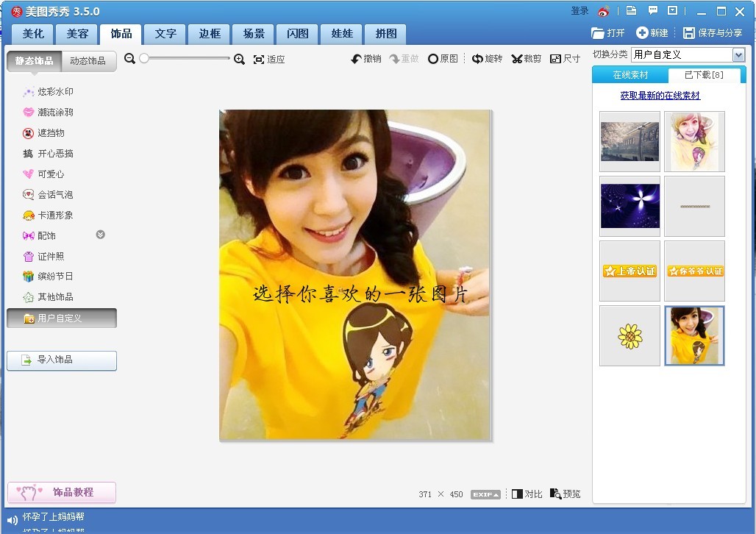Viewport: 756px width, 534px height.
Task: Switch to 动态饰品 dynamic stickers
Action: click(88, 61)
